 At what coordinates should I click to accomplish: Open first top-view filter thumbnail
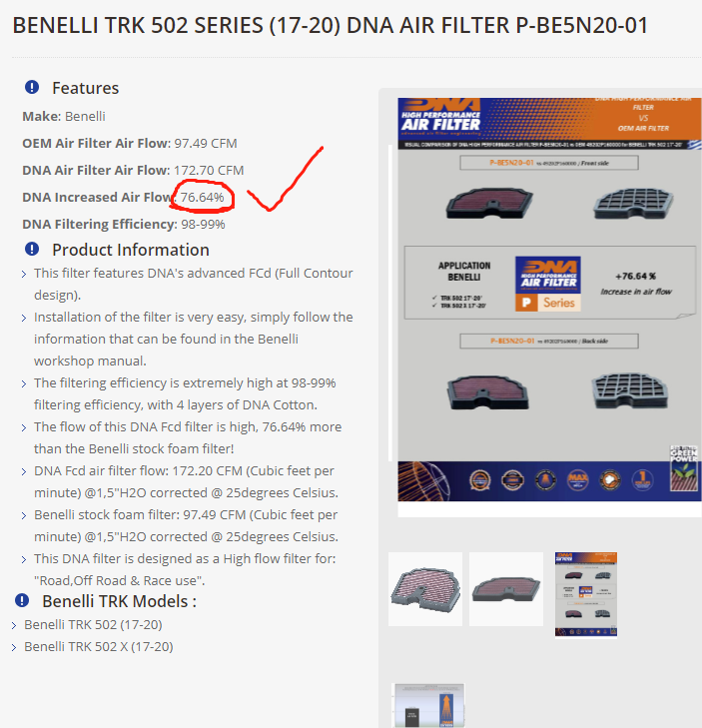click(425, 589)
